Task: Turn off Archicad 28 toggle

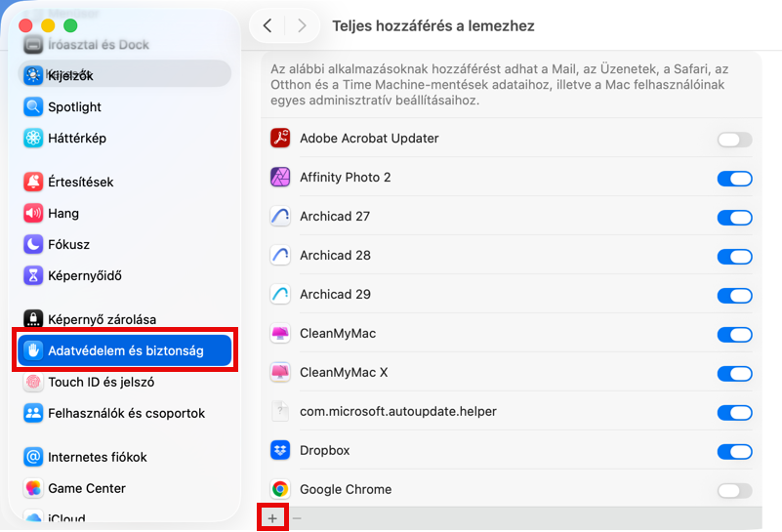Action: pos(734,257)
